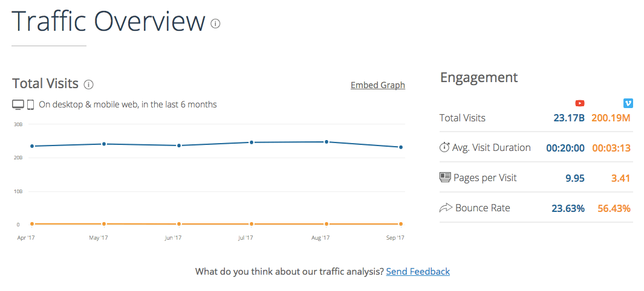The height and width of the screenshot is (291, 644).
Task: Click the desktop monitor icon
Action: (x=18, y=105)
